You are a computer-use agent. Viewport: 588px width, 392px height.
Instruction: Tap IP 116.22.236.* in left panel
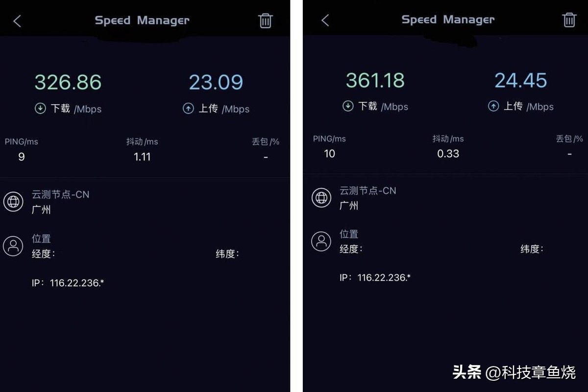click(x=68, y=283)
